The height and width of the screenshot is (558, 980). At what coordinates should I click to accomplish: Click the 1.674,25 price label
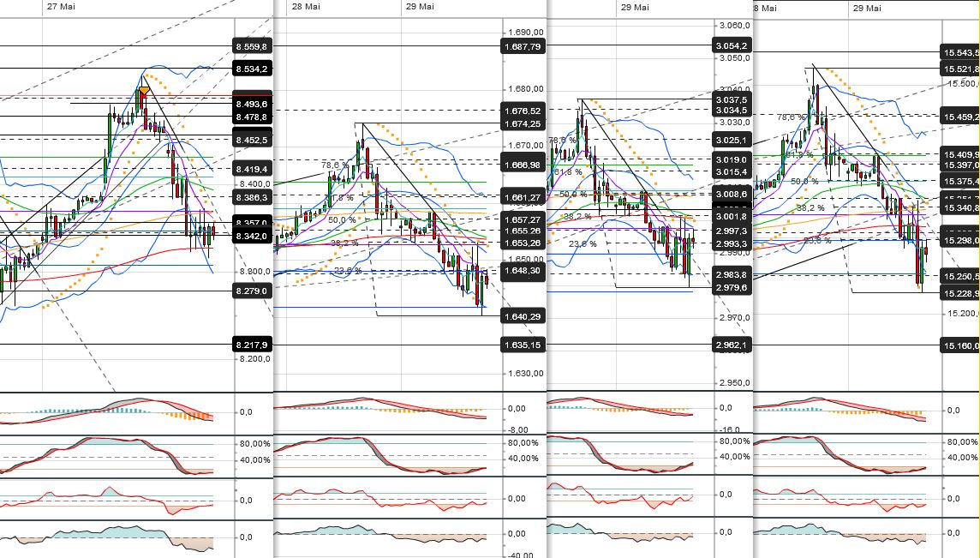pos(523,124)
